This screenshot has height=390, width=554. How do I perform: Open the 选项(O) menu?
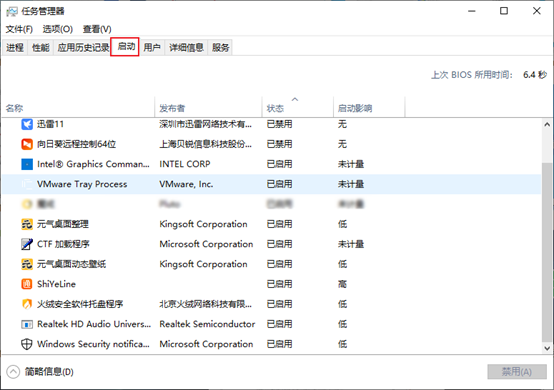(x=58, y=29)
